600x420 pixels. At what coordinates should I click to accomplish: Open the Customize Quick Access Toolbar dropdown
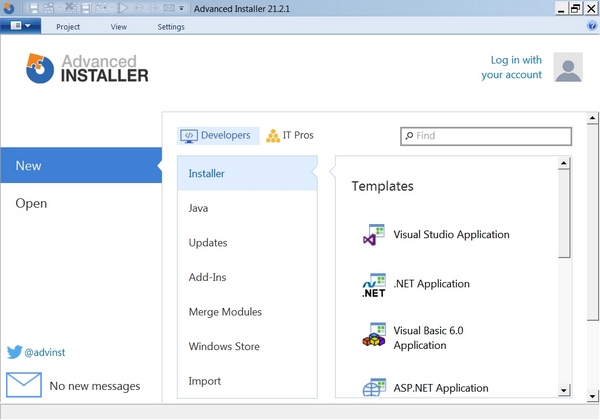coord(181,8)
